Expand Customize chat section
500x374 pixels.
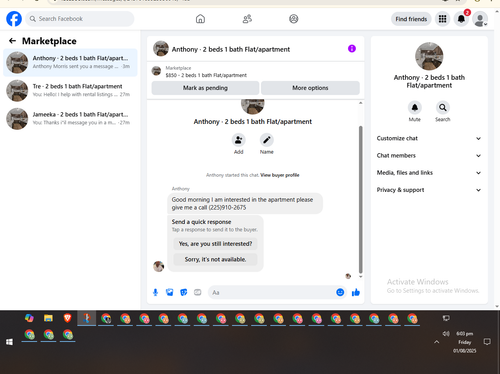(429, 138)
